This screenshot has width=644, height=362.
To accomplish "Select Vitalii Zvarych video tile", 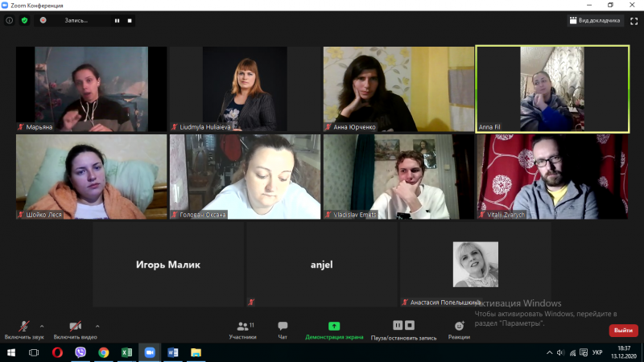I will coord(552,176).
